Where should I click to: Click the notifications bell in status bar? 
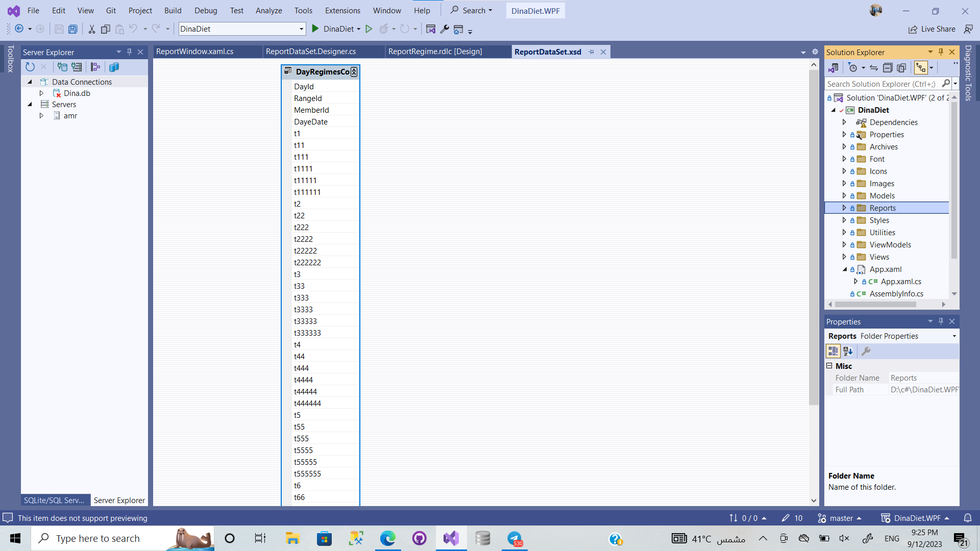(x=968, y=518)
